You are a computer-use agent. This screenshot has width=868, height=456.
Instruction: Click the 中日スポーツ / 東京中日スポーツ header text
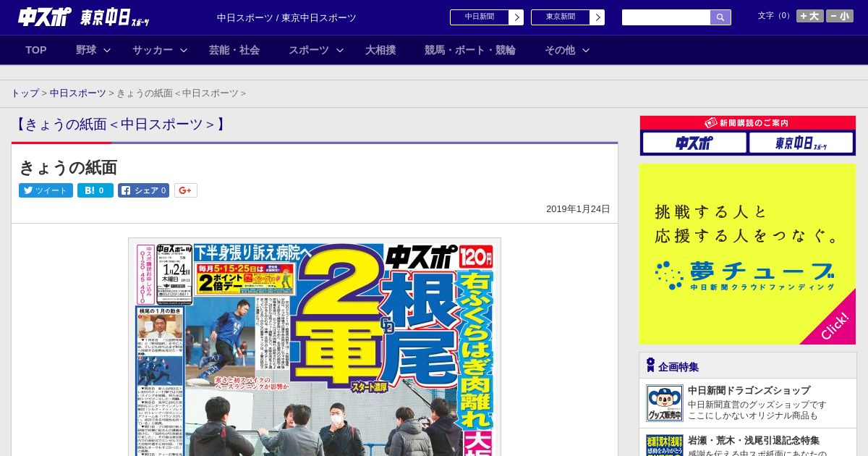pyautogui.click(x=286, y=17)
